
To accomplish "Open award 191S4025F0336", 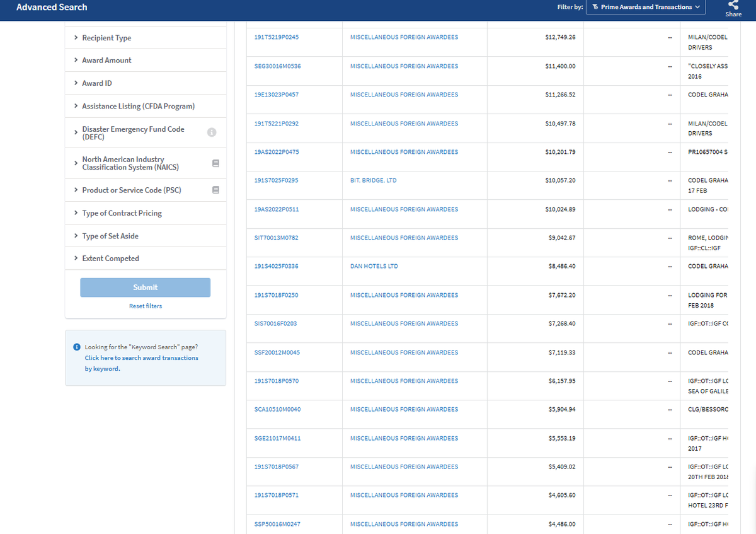I will pyautogui.click(x=276, y=266).
